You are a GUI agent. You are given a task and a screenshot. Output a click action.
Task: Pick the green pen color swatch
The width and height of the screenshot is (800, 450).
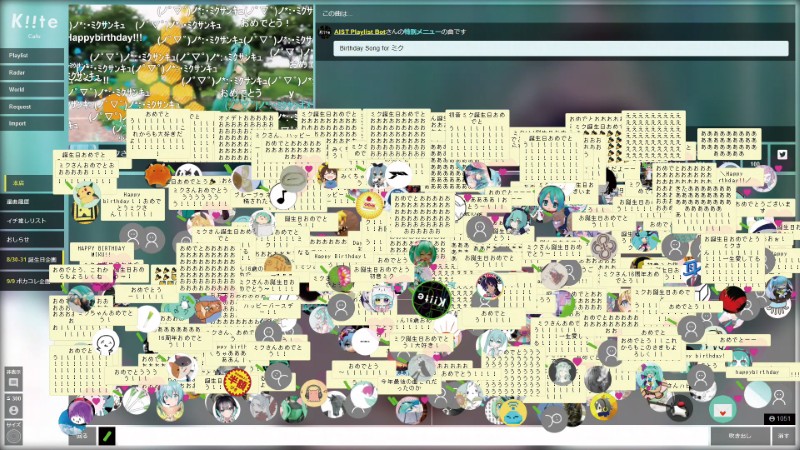tap(107, 436)
